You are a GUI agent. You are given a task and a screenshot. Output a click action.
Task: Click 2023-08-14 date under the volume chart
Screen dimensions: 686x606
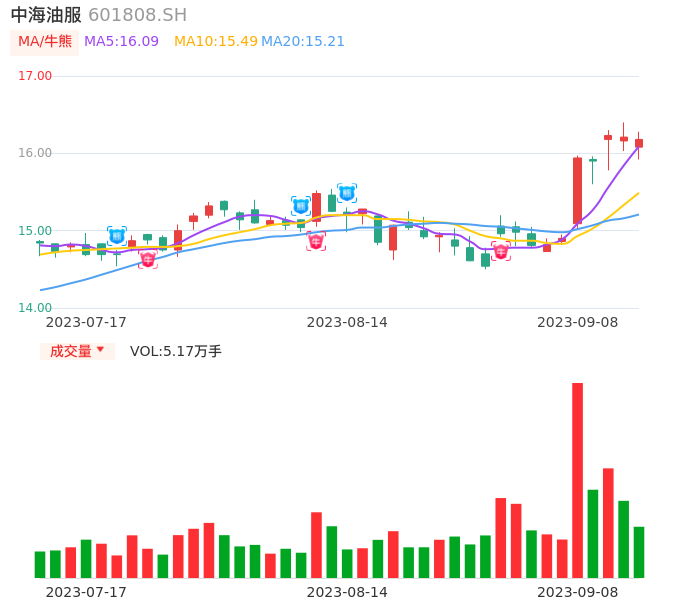pyautogui.click(x=347, y=592)
